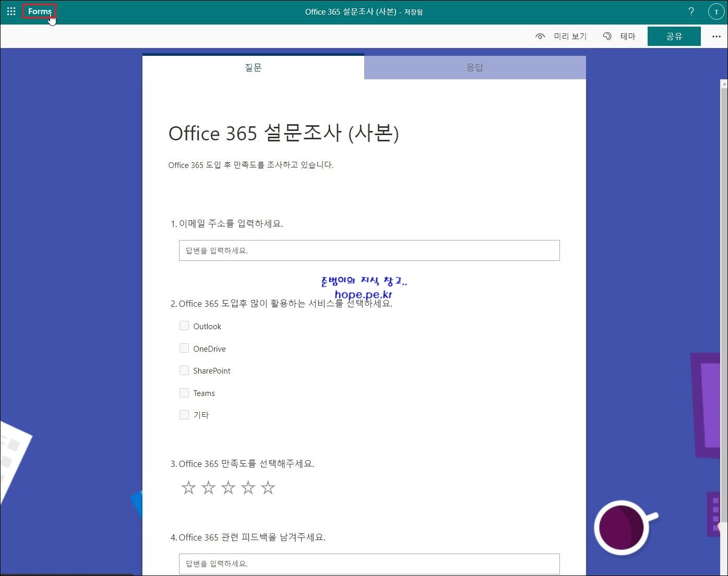
Task: Click the 미리 보기 preview button
Action: tap(561, 37)
